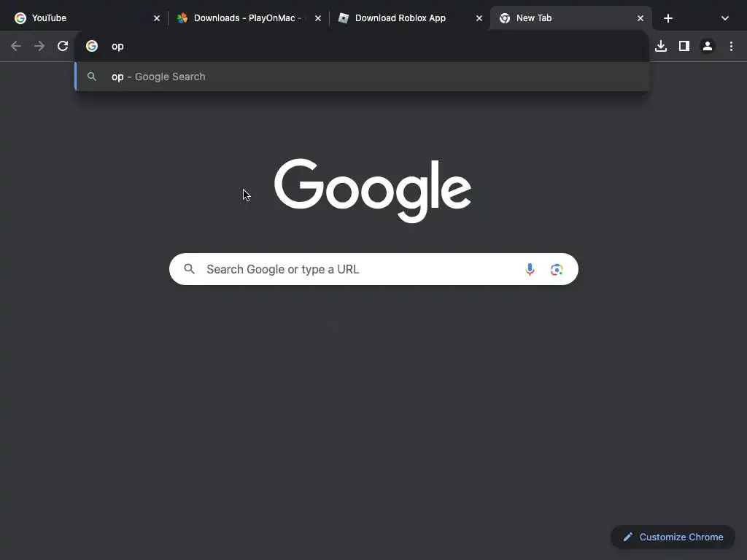Open Customize Chrome button
Screen dimensions: 747x560
pos(673,537)
